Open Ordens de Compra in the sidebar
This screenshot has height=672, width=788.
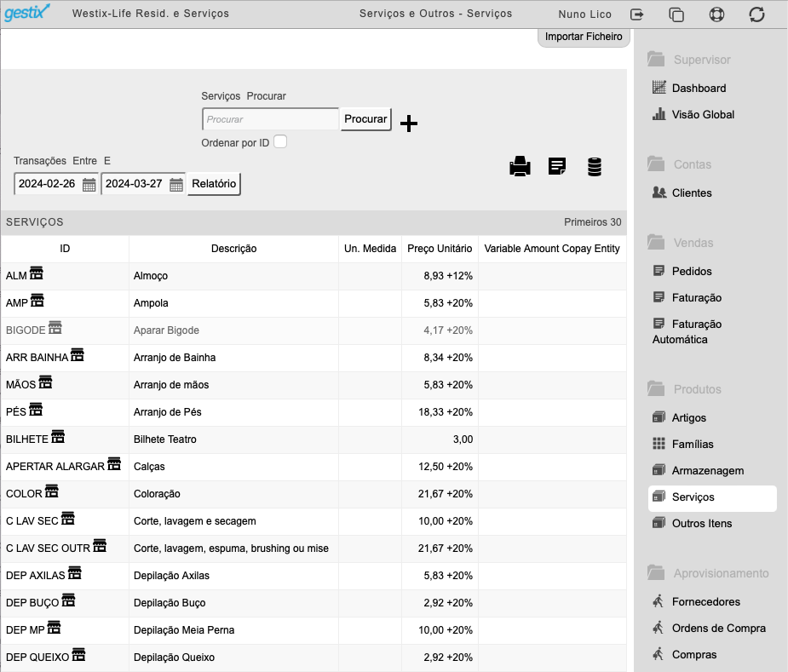click(709, 629)
